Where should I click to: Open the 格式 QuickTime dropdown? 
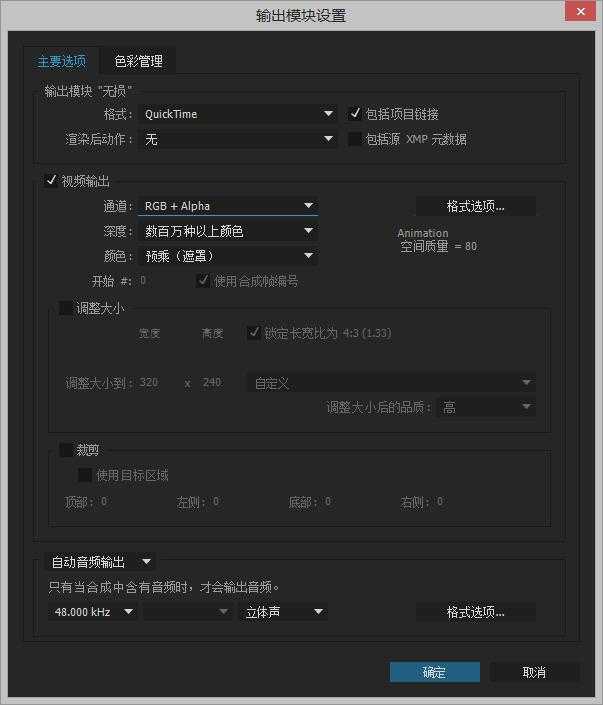click(238, 114)
